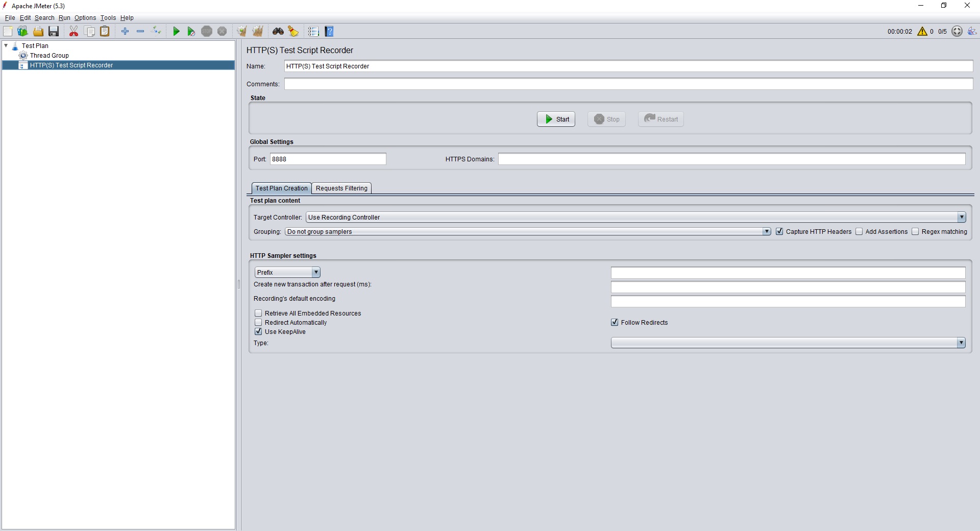Open the Run menu
This screenshot has width=980, height=531.
[x=64, y=18]
